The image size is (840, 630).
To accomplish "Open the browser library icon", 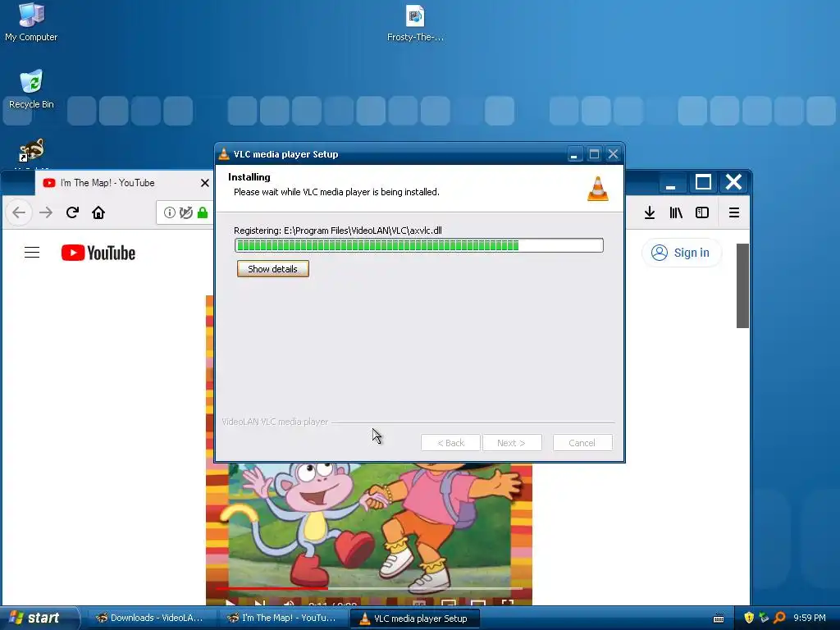I will tap(676, 212).
